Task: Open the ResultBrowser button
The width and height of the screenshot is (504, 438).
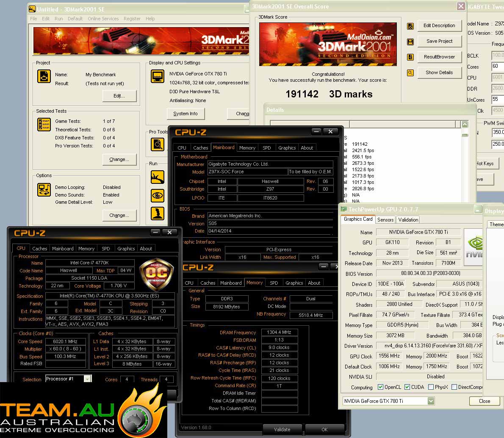Action: click(x=439, y=57)
